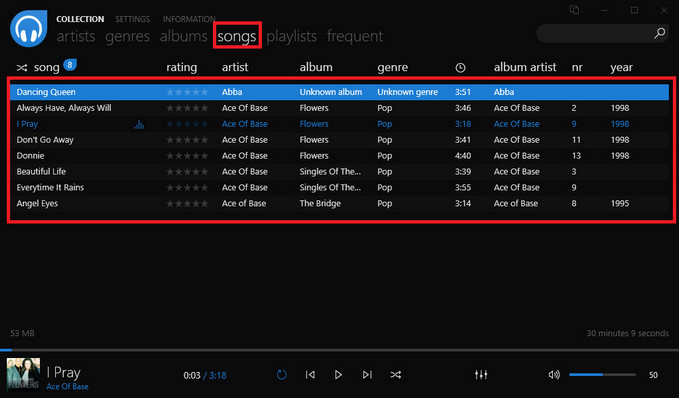The height and width of the screenshot is (398, 679).
Task: Switch to the artists tab
Action: tap(76, 36)
